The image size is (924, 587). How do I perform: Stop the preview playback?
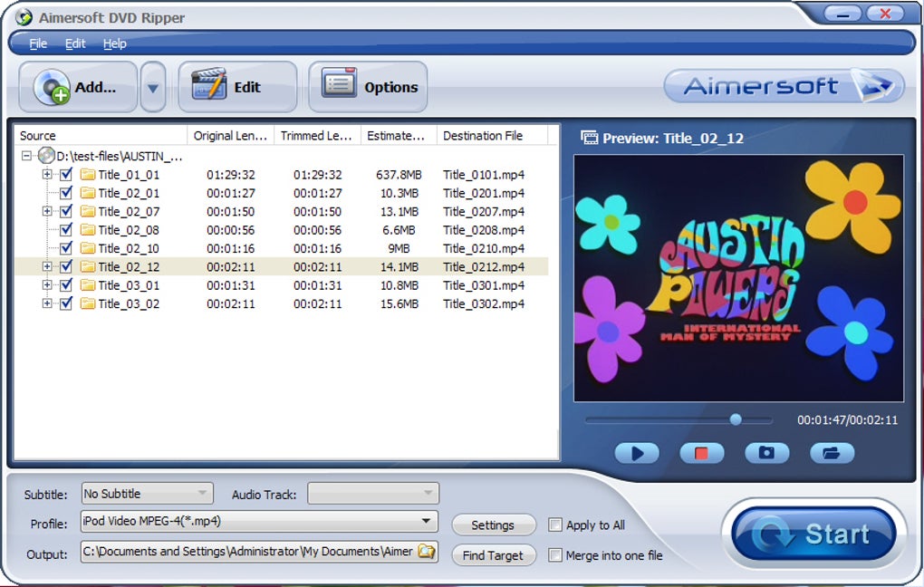click(x=702, y=453)
